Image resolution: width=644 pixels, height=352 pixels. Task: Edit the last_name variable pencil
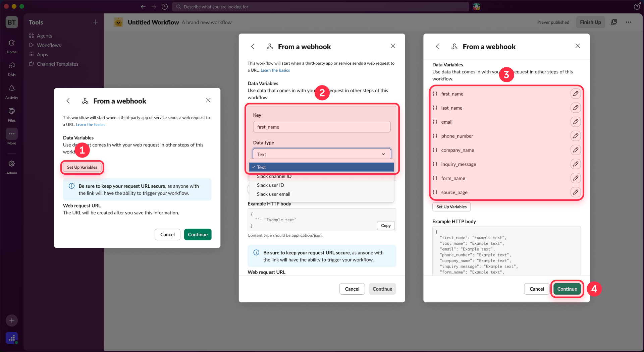click(x=576, y=108)
